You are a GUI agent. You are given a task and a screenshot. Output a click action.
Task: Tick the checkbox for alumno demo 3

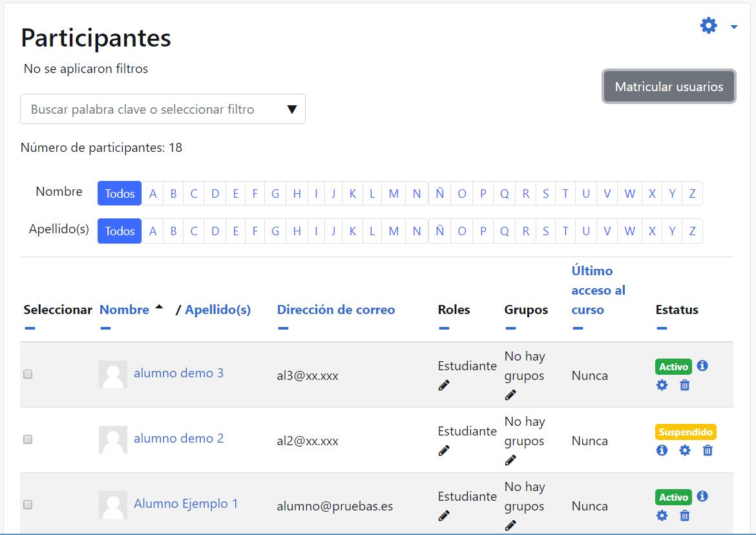click(x=28, y=374)
